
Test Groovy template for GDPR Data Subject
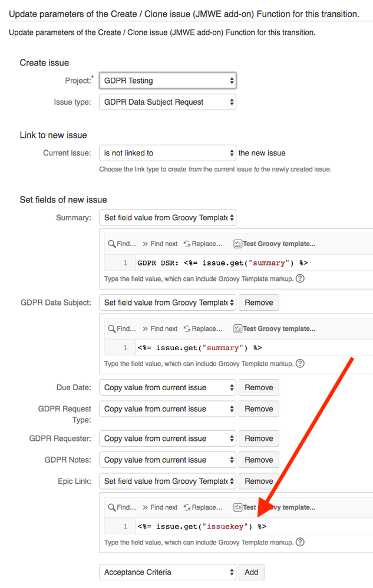click(275, 328)
